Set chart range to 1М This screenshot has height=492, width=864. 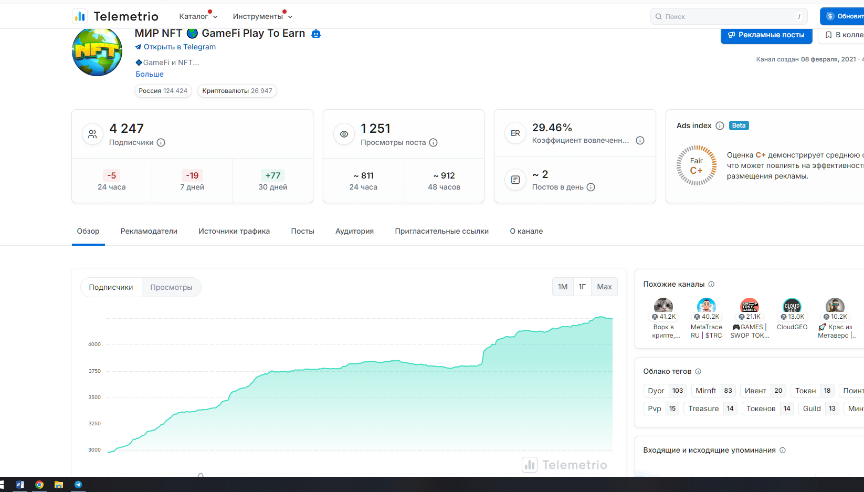click(x=563, y=286)
